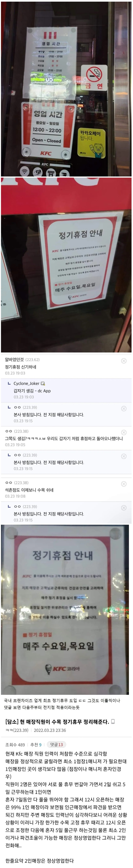The width and height of the screenshot is (133, 868).
Task: Open the angled 정기휴점 안내 notice photo
Action: click(66, 265)
